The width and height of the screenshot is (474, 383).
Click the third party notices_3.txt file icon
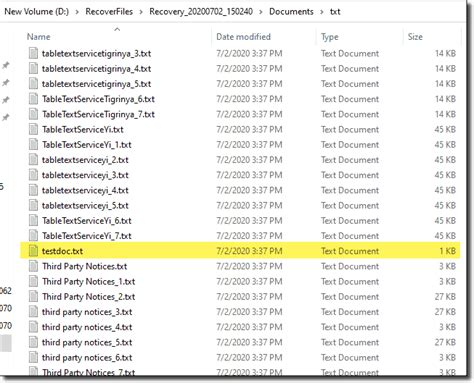[33, 312]
